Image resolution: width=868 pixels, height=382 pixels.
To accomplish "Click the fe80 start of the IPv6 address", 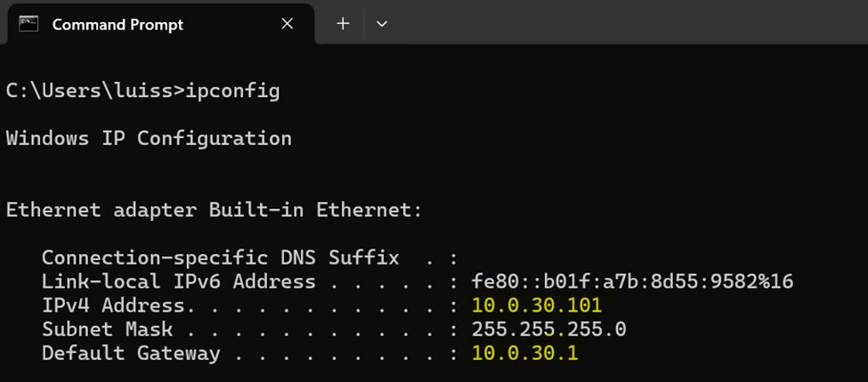I will click(x=496, y=281).
